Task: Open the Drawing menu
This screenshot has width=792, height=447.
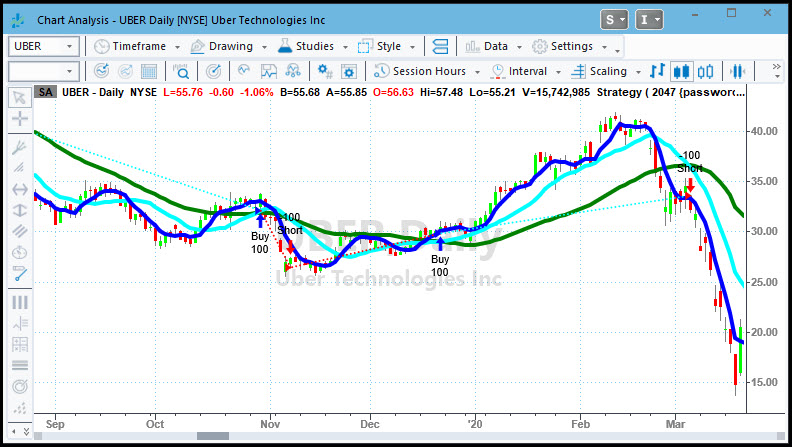Action: tap(222, 46)
